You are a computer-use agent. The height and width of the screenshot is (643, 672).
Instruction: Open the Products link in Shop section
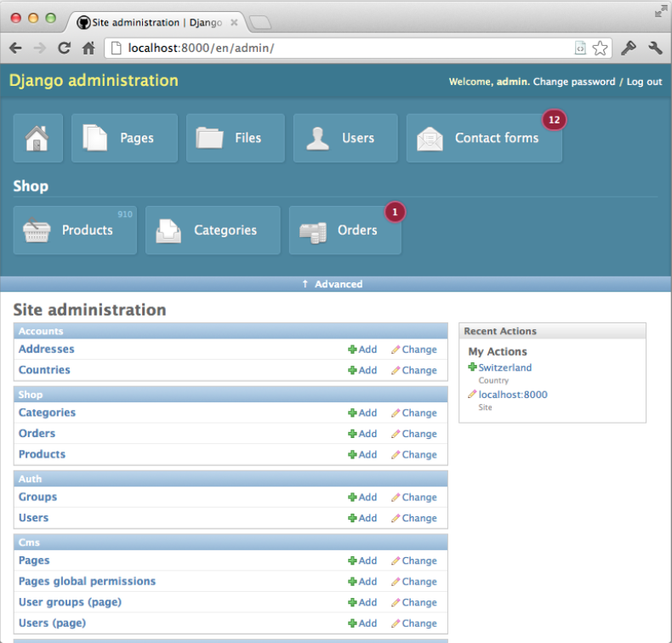pos(42,454)
